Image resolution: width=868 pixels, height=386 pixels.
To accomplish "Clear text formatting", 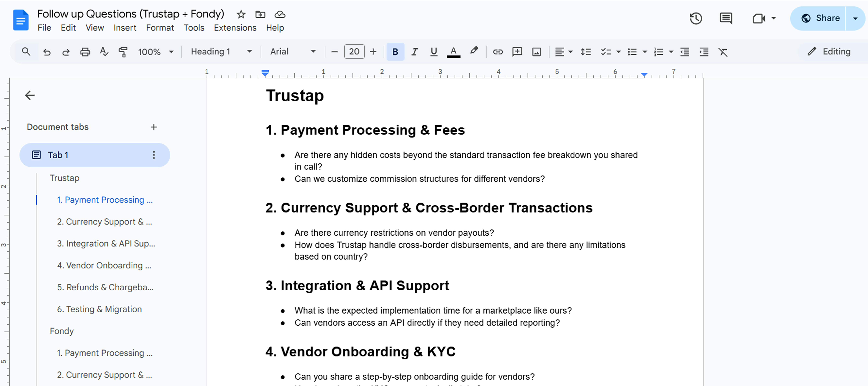I will (723, 52).
